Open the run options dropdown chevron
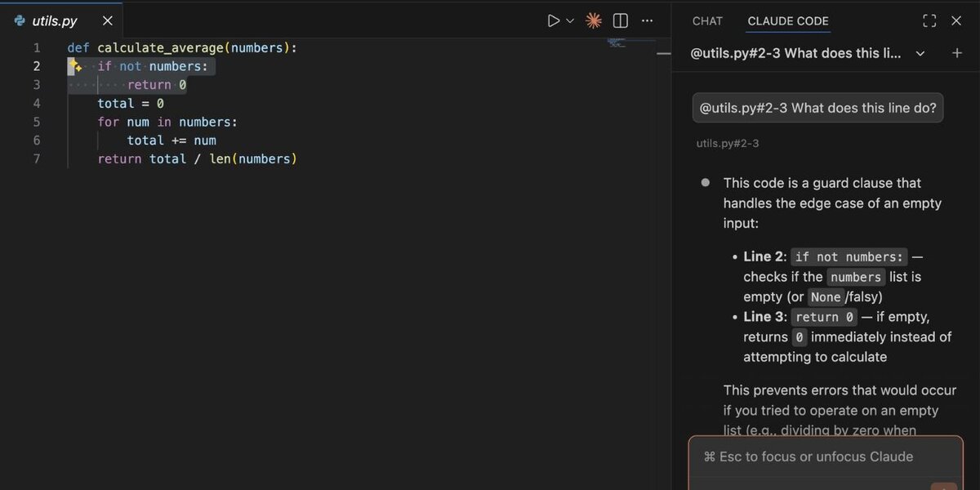This screenshot has width=980, height=490. [x=570, y=20]
